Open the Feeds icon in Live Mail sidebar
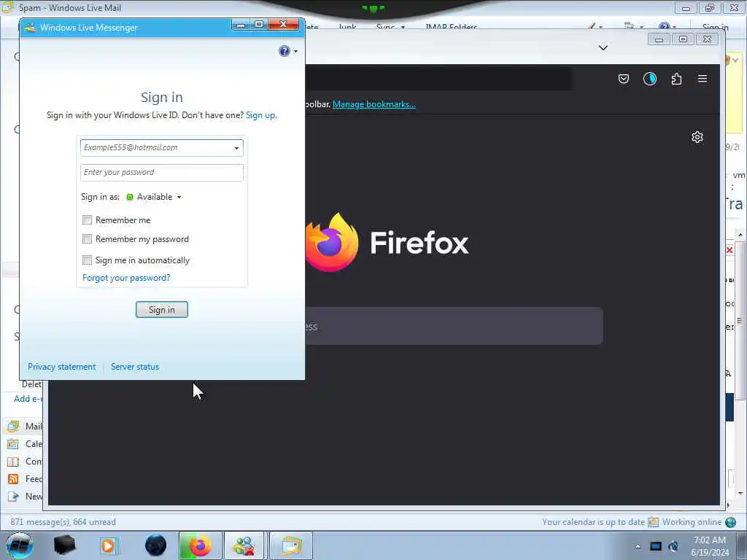This screenshot has width=747, height=560. (x=13, y=478)
